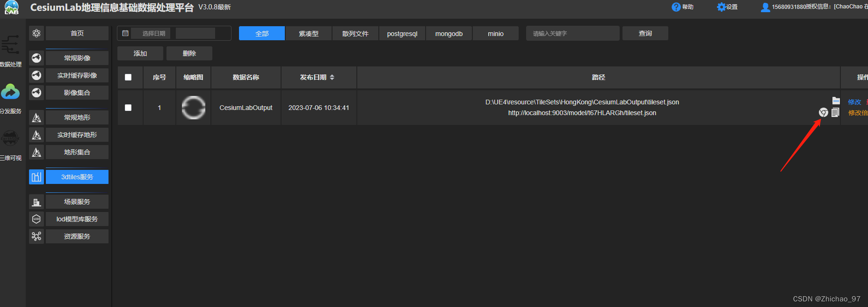The width and height of the screenshot is (868, 307).
Task: Click the http://localhost:9003 tileset URL text
Action: 582,113
